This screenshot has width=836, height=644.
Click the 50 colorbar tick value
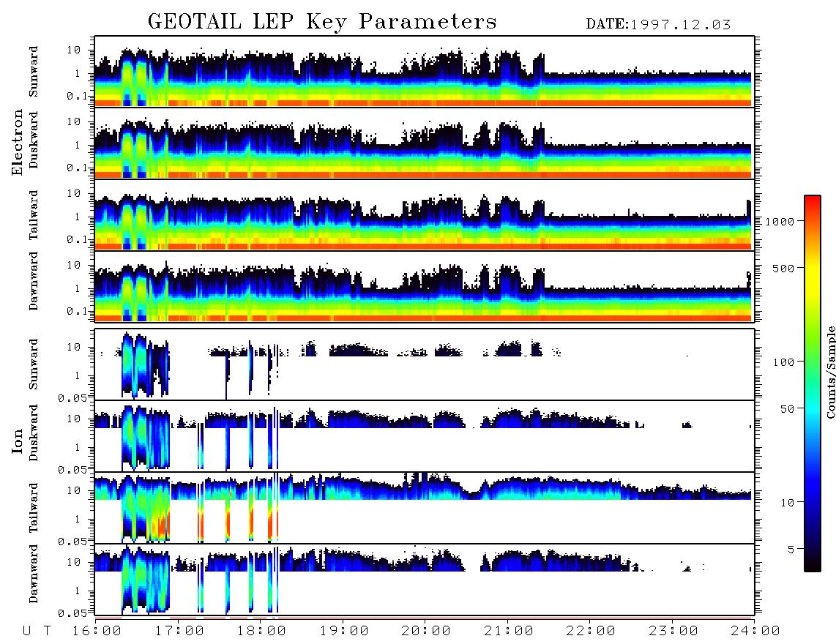click(787, 409)
